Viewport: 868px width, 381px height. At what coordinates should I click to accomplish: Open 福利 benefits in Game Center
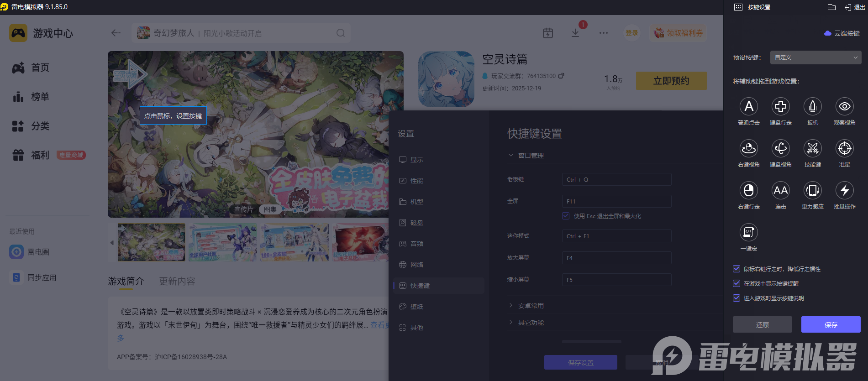(31, 155)
